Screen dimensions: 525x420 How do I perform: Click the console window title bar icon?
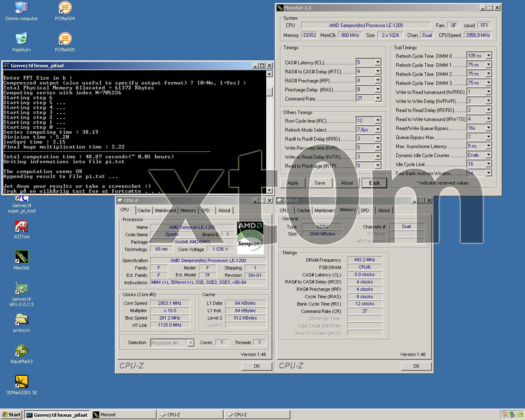[6, 66]
